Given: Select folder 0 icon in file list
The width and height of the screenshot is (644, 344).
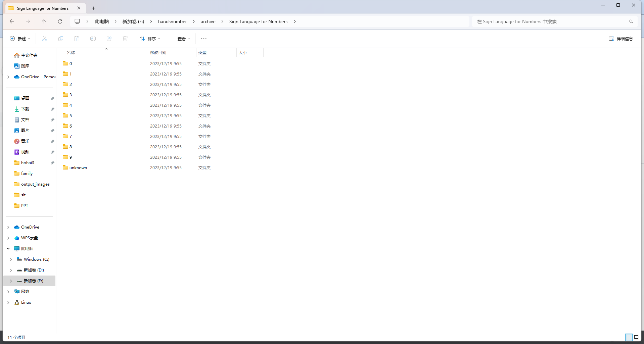Looking at the screenshot, I should click(x=65, y=63).
